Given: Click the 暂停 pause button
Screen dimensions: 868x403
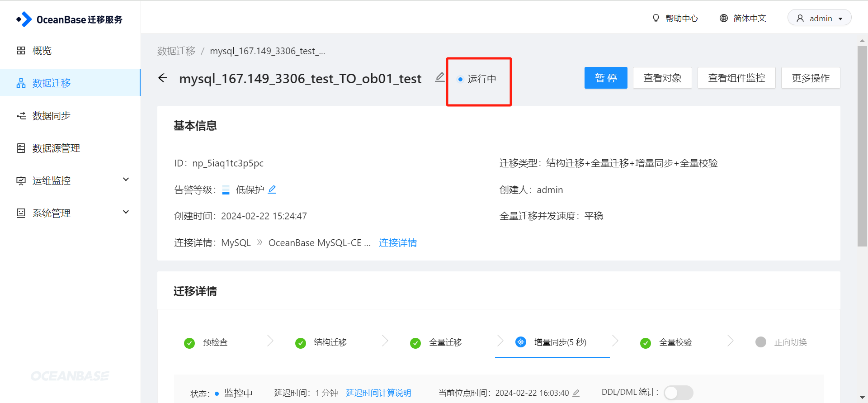Looking at the screenshot, I should 606,78.
